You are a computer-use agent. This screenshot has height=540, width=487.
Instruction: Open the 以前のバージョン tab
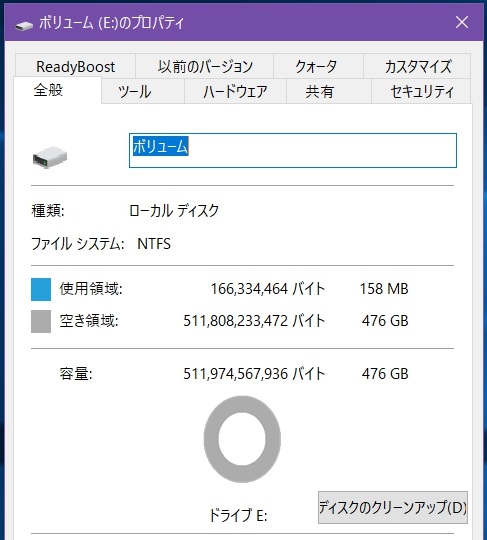[205, 66]
